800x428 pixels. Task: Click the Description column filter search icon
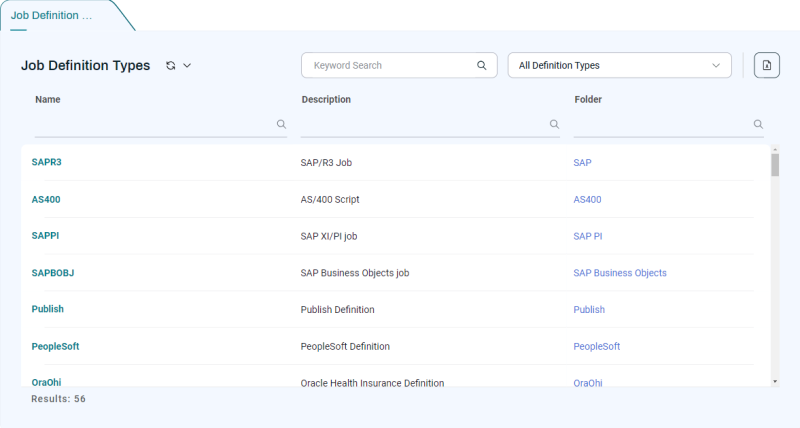554,125
